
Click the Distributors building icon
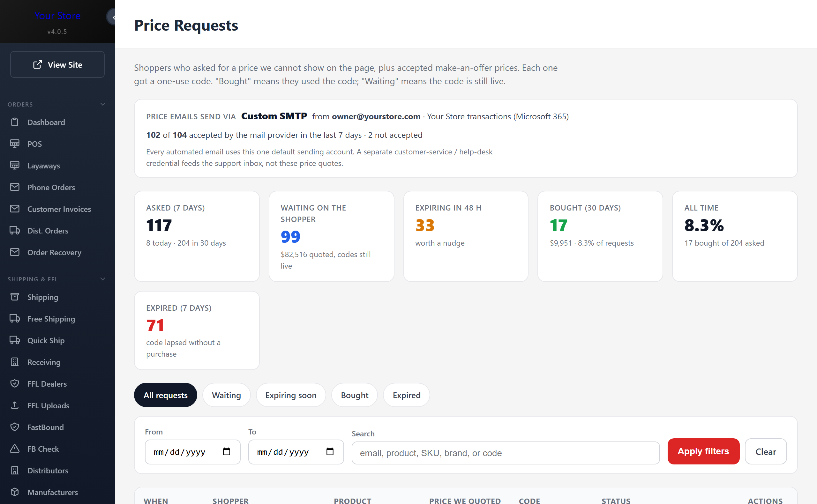pyautogui.click(x=15, y=470)
